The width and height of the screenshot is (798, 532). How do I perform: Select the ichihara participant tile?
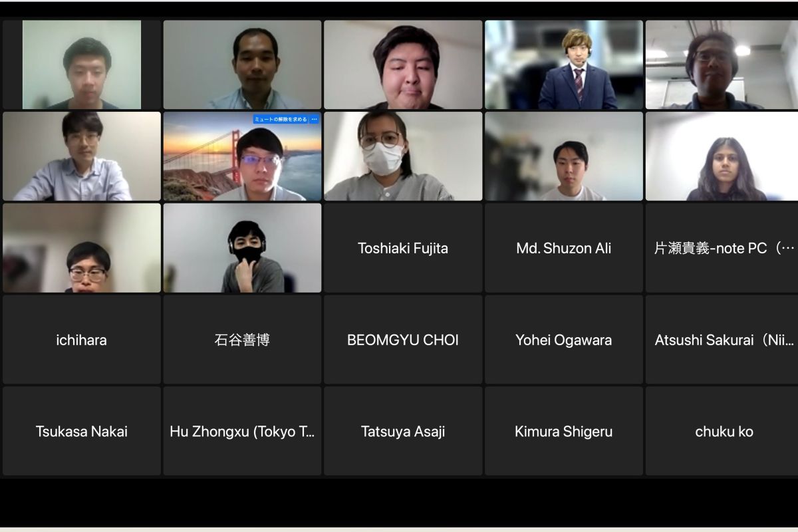point(82,340)
